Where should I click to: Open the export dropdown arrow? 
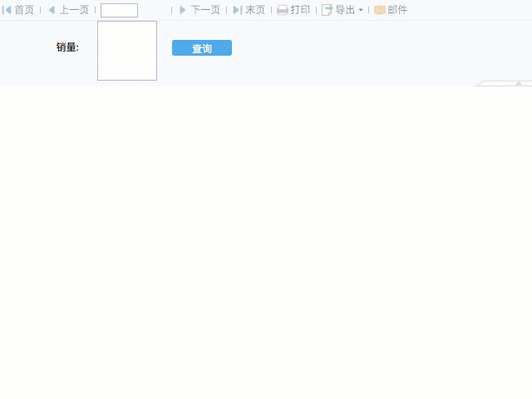(361, 10)
